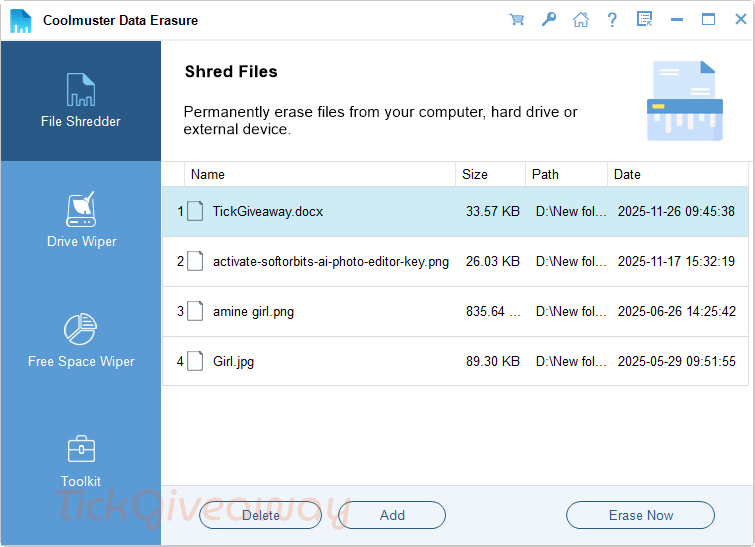The image size is (755, 547).
Task: Click the path cell of Girl.jpg row
Action: click(x=571, y=361)
